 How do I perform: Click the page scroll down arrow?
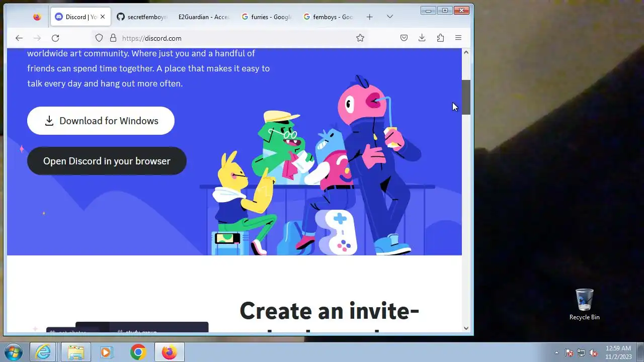click(466, 328)
